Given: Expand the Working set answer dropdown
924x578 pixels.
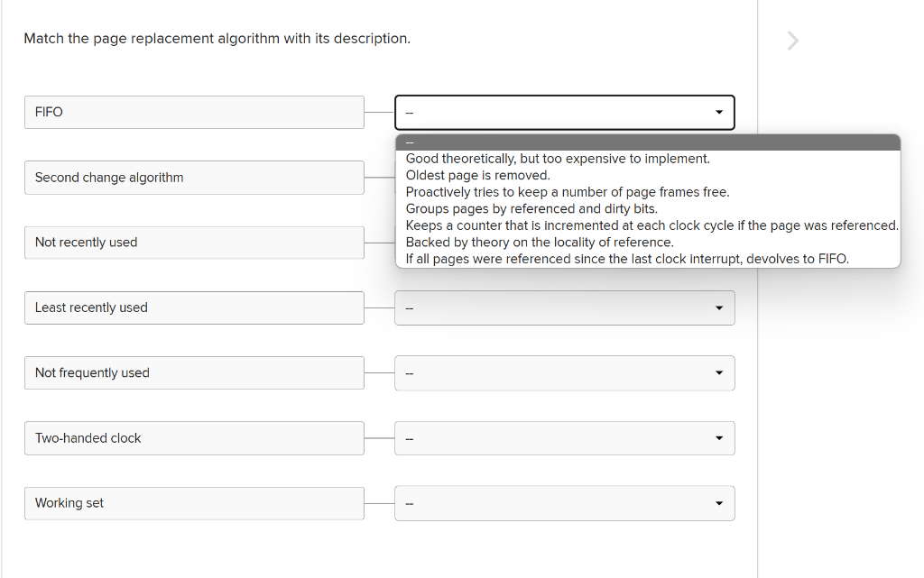Looking at the screenshot, I should click(x=564, y=502).
